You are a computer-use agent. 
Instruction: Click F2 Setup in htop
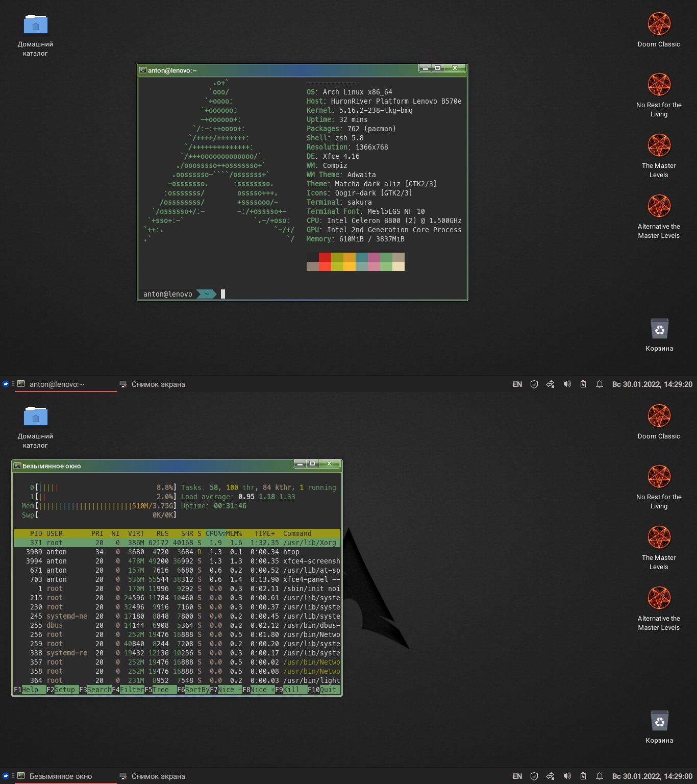[62, 690]
